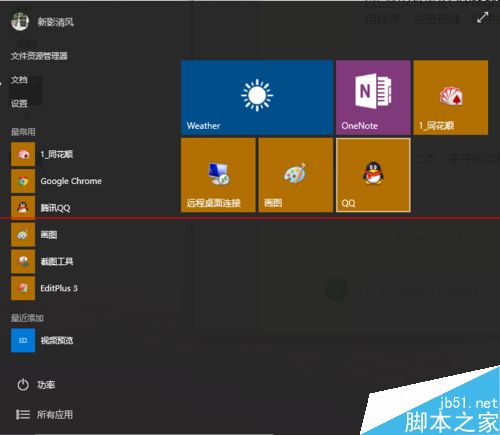Screen dimensions: 500x435
Task: Open the 文档 documents entry
Action: pyautogui.click(x=19, y=80)
